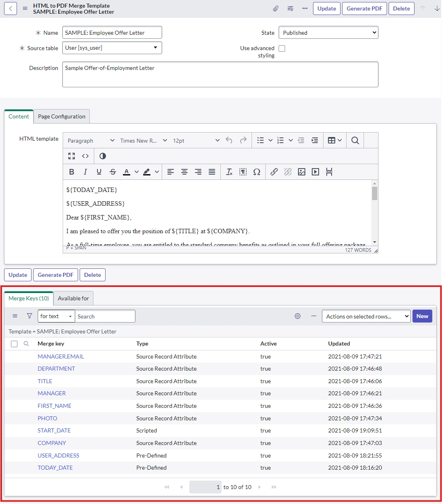This screenshot has height=504, width=442.
Task: Open the MANAGER.EMAIL merge key link
Action: [61, 356]
